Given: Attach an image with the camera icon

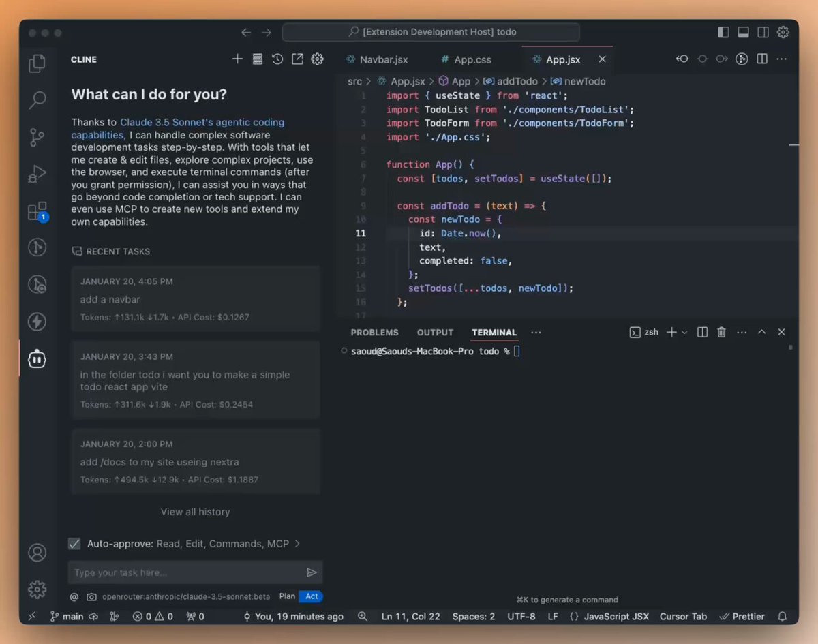Looking at the screenshot, I should (x=91, y=596).
